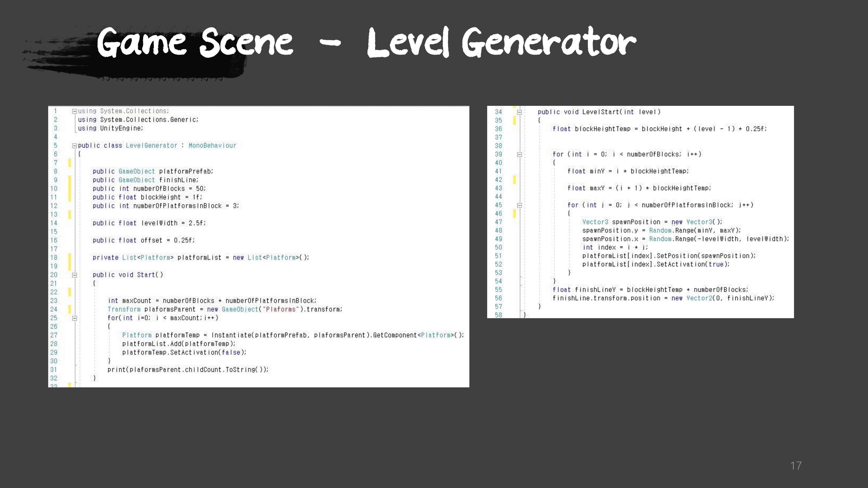Collapse the LevelGenerator class fold toggle

(74, 146)
